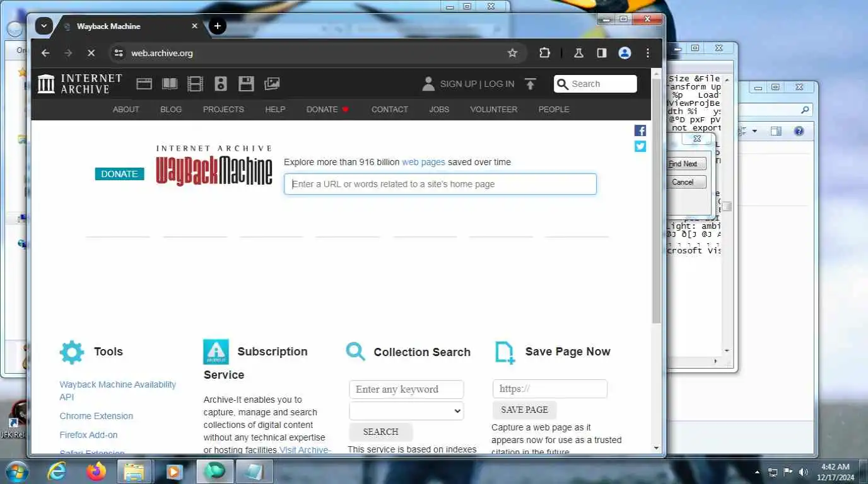The height and width of the screenshot is (484, 868).
Task: Open the Software floppy disk icon
Action: 246,84
